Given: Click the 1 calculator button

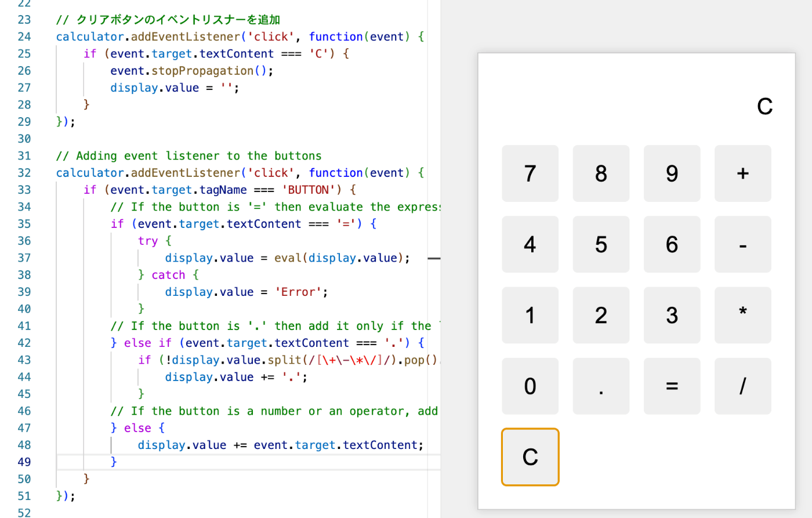Looking at the screenshot, I should (x=530, y=315).
